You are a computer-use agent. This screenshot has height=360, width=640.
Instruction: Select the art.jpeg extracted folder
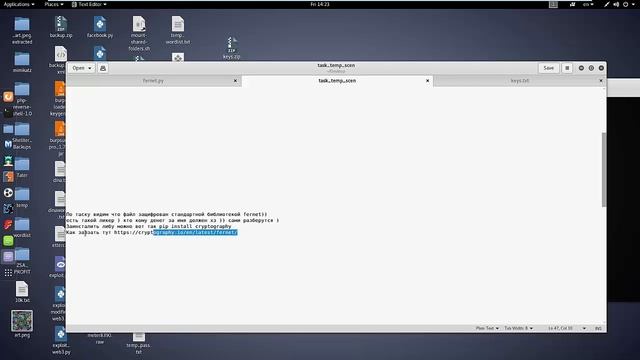pos(22,31)
